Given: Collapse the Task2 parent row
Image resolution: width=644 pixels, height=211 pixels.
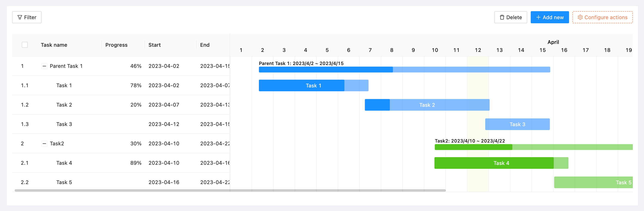Looking at the screenshot, I should [44, 143].
